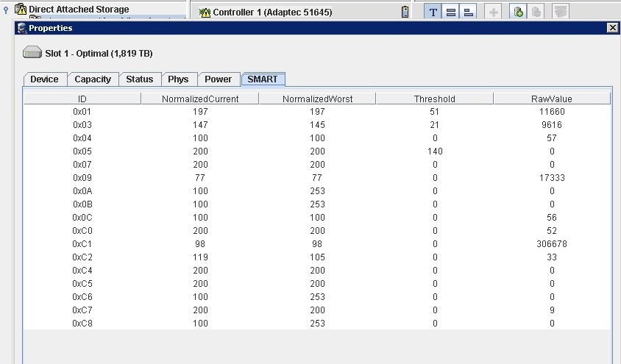Viewport: 621px width, 364px height.
Task: Close the Properties dialog
Action: click(612, 28)
